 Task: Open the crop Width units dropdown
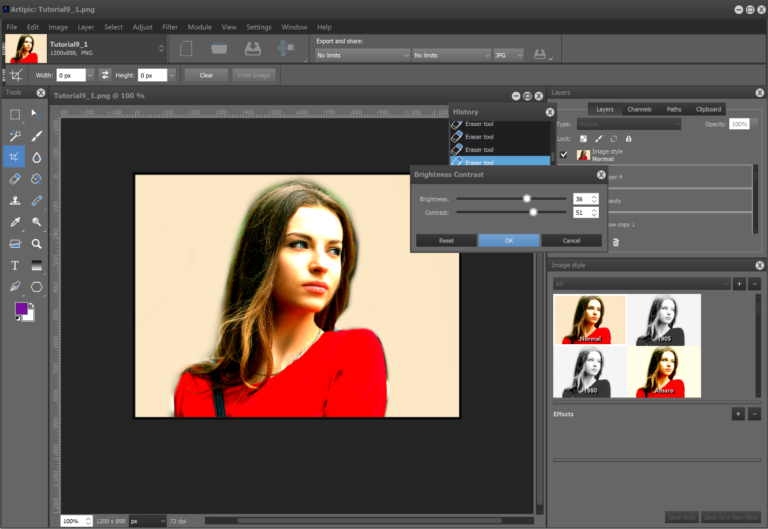[90, 75]
